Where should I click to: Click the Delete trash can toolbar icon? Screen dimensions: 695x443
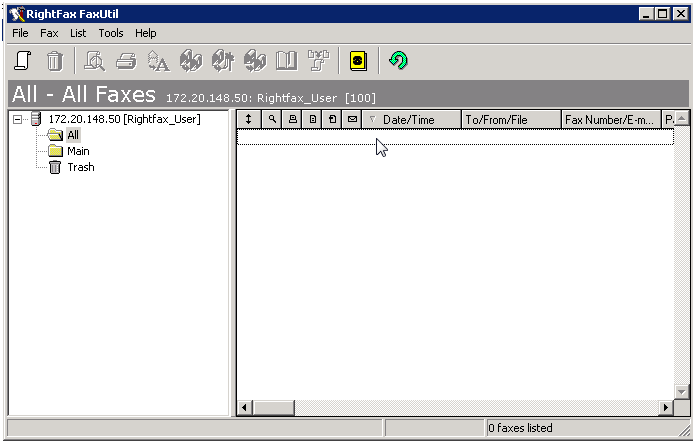point(55,61)
